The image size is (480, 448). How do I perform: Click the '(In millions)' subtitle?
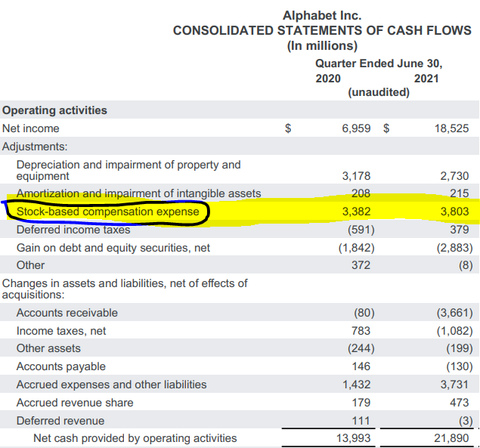click(x=322, y=46)
